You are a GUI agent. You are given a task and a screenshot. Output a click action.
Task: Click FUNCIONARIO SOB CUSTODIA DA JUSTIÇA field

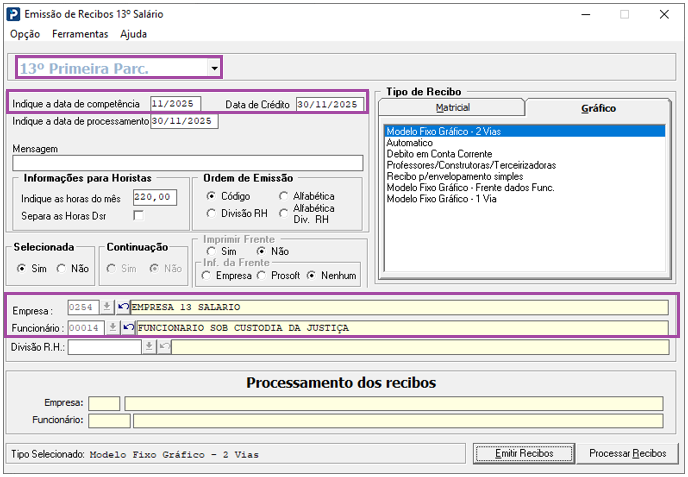tap(402, 328)
